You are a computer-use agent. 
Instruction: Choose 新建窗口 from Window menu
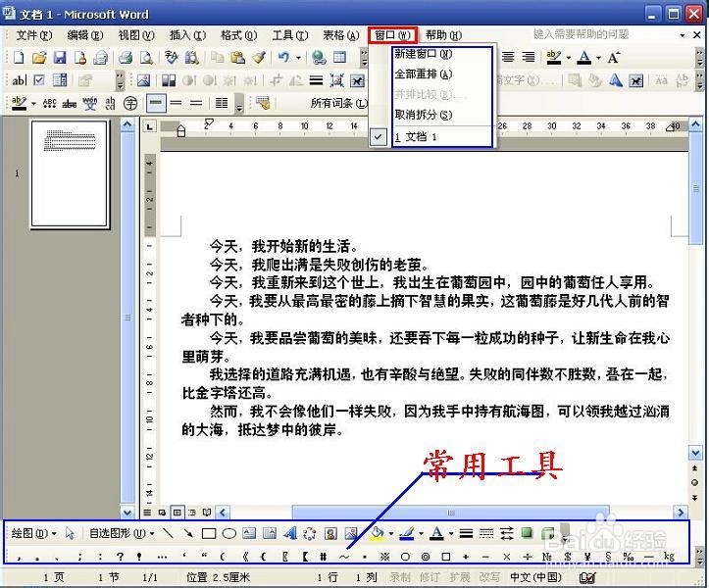(x=423, y=54)
